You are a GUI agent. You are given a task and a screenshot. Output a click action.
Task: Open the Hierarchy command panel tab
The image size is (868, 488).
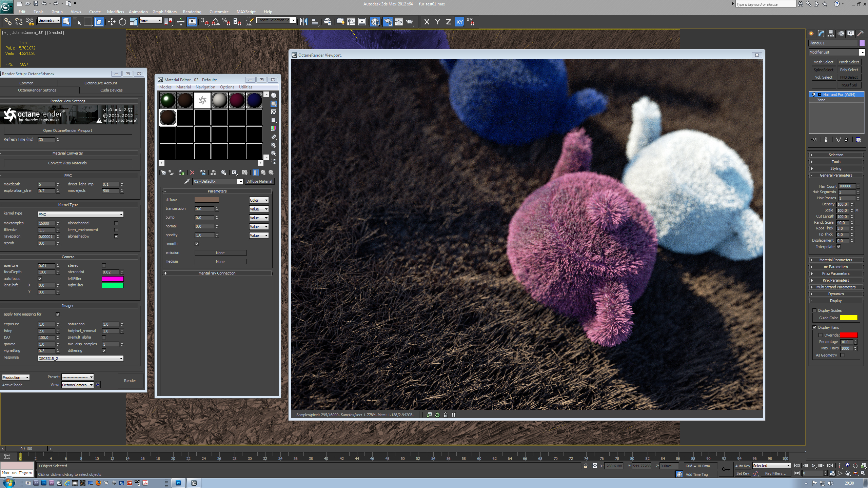point(831,34)
